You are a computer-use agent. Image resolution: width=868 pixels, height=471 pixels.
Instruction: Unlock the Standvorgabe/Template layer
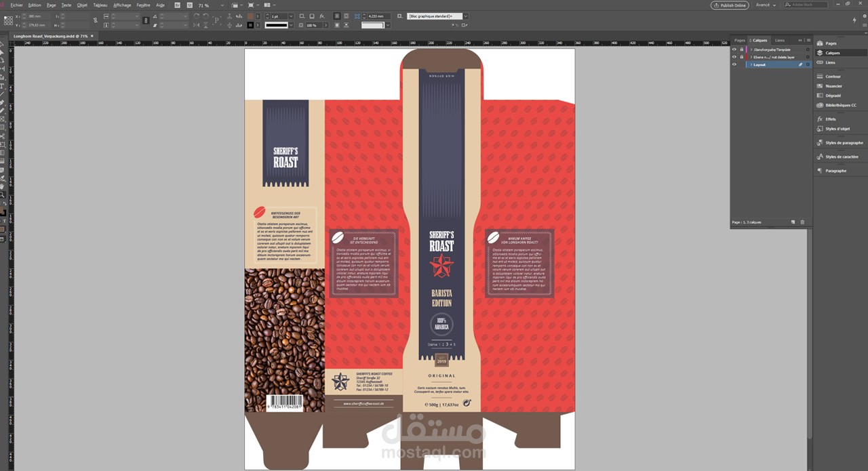point(741,49)
